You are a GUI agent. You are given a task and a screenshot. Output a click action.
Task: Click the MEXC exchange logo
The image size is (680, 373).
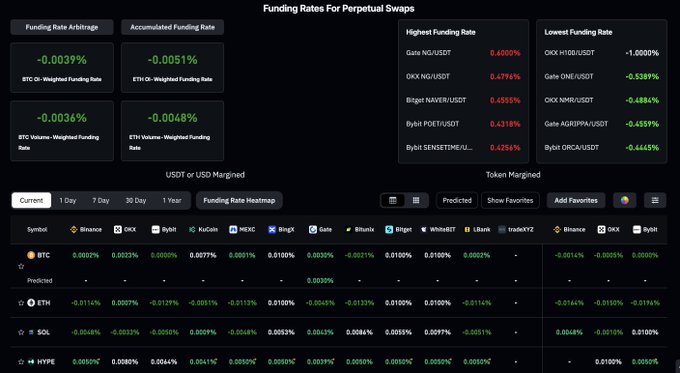point(233,229)
